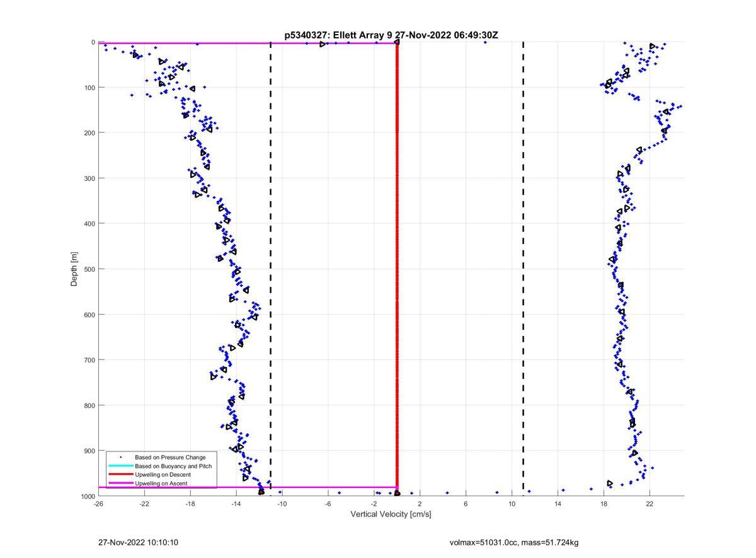Click y-axis tick label '400'

(89, 224)
